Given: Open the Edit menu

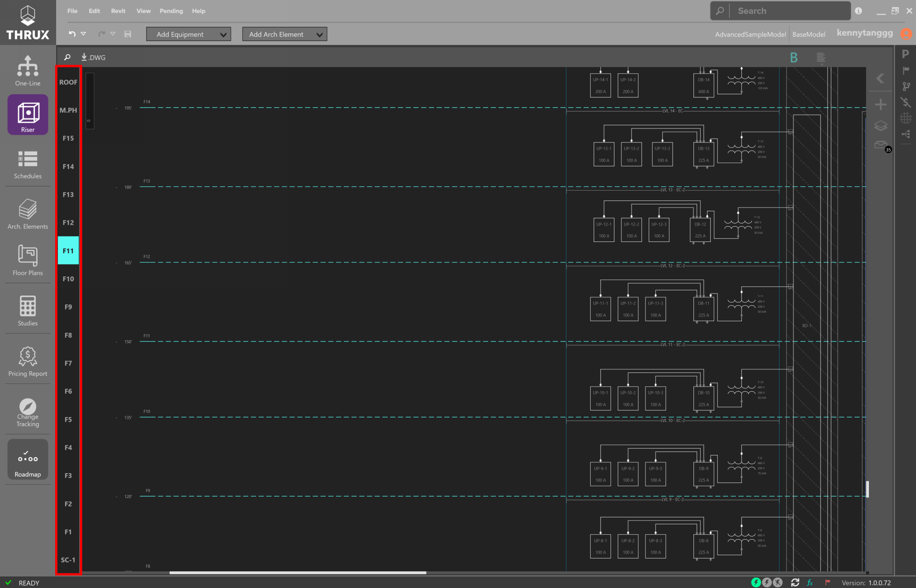Looking at the screenshot, I should coord(94,11).
